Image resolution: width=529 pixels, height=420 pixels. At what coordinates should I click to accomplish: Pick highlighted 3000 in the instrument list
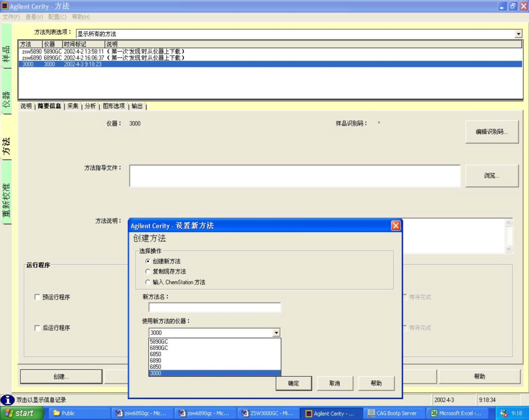(x=214, y=373)
